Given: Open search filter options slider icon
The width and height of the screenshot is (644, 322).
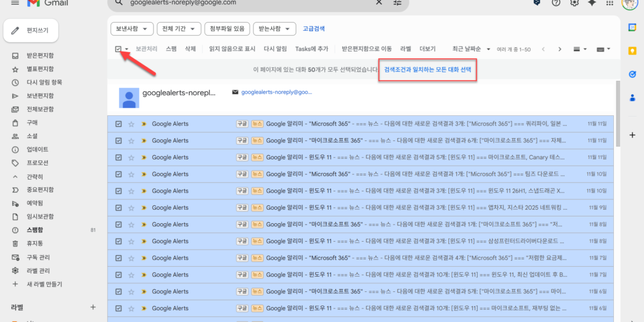Looking at the screenshot, I should 397,3.
